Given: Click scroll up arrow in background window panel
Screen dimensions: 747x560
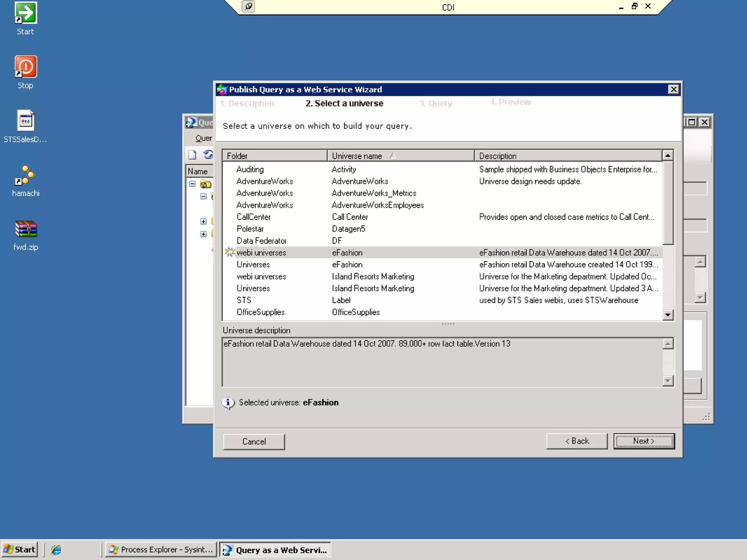Looking at the screenshot, I should (x=700, y=262).
